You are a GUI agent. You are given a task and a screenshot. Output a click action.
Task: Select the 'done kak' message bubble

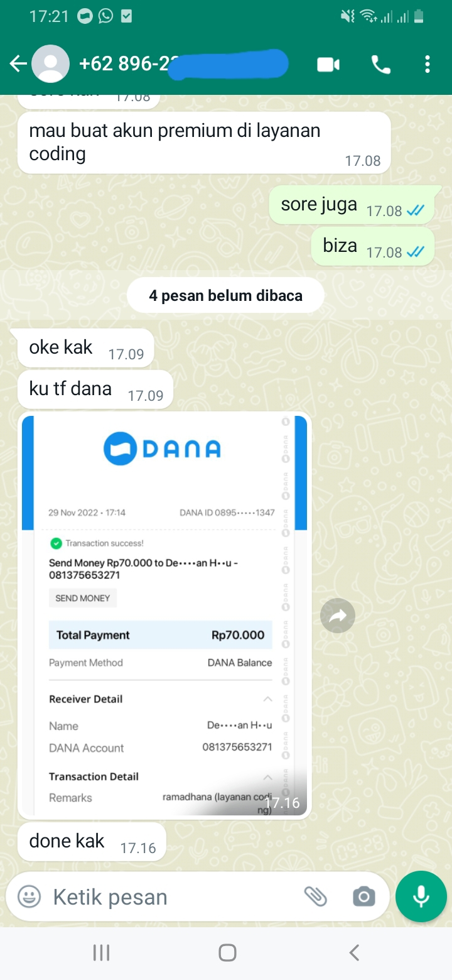(92, 842)
